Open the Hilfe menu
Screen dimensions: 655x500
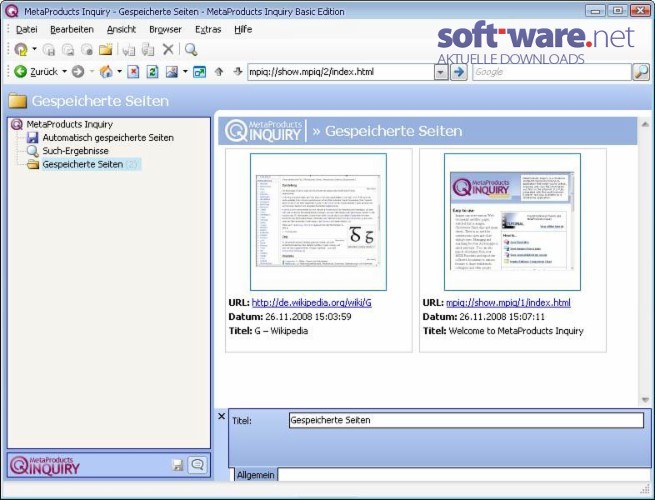click(x=243, y=29)
